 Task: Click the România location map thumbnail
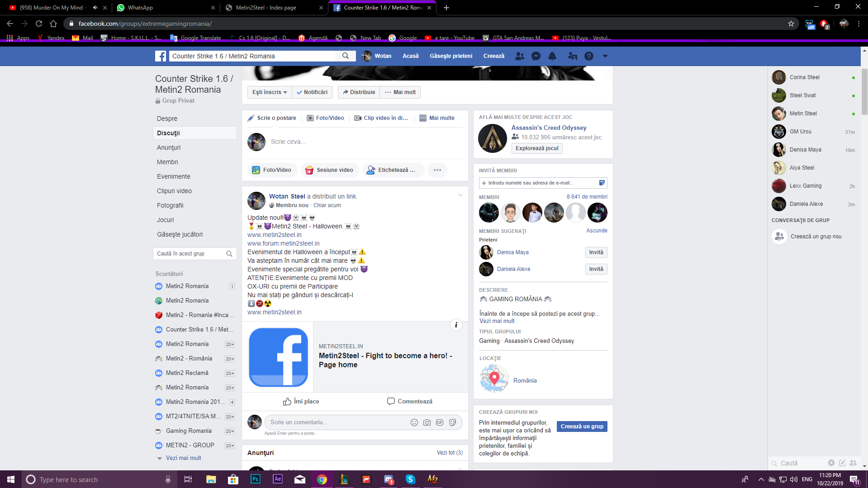[x=494, y=379]
